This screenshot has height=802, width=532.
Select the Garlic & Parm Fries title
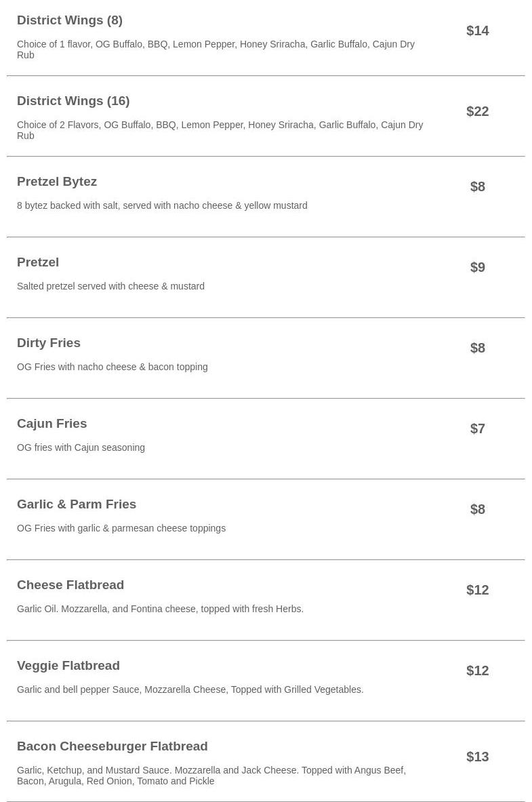pyautogui.click(x=77, y=504)
